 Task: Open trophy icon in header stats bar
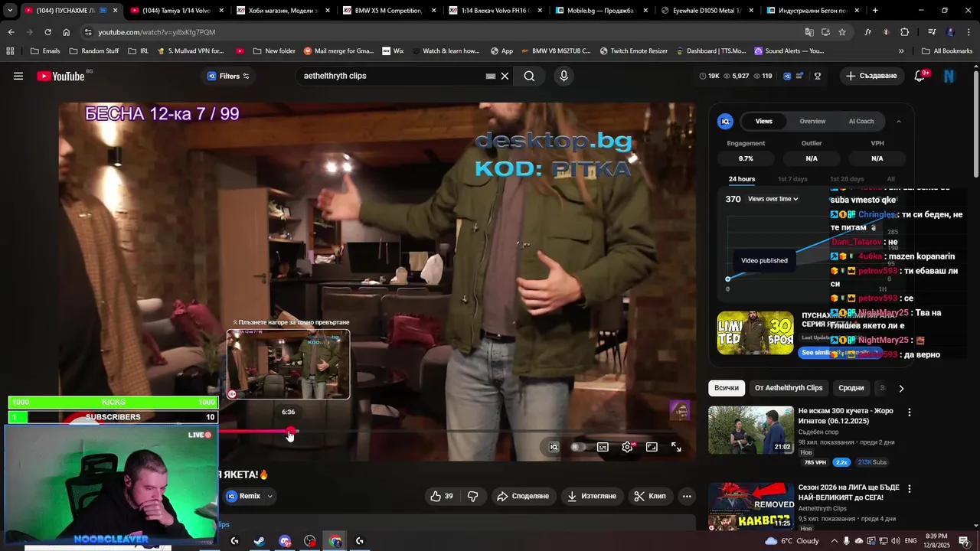tap(818, 76)
